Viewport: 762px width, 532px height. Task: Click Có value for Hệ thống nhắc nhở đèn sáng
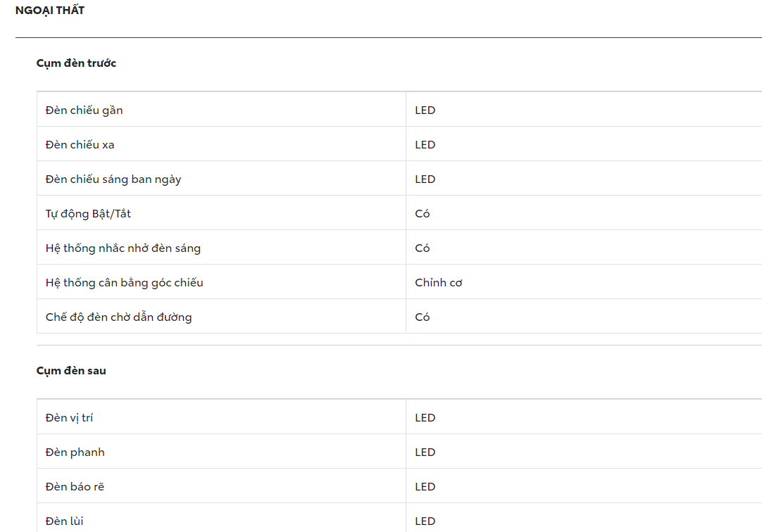(422, 248)
